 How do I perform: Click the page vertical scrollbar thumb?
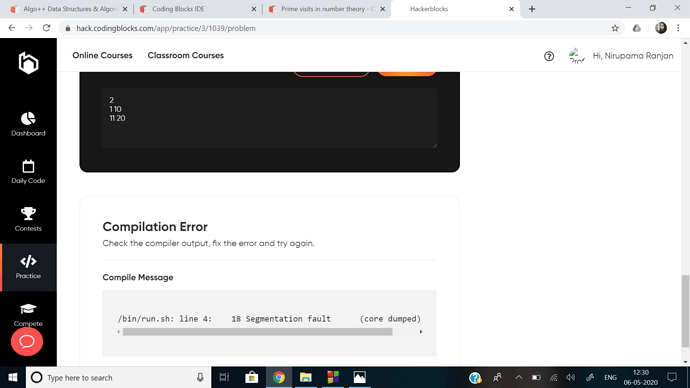point(685,311)
